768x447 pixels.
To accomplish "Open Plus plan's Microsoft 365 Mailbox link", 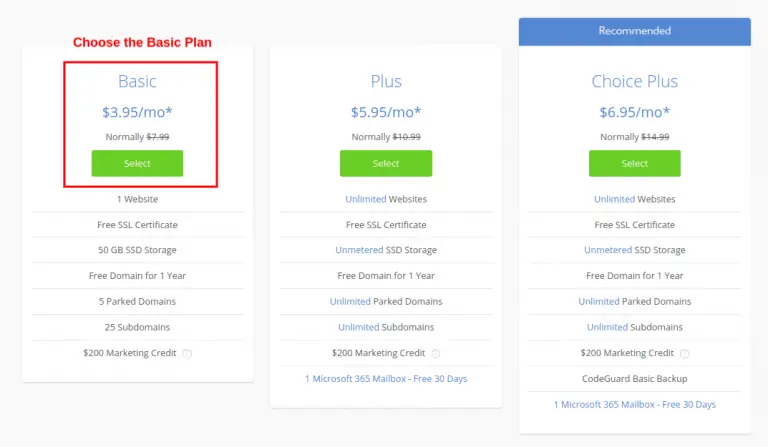I will pos(386,378).
